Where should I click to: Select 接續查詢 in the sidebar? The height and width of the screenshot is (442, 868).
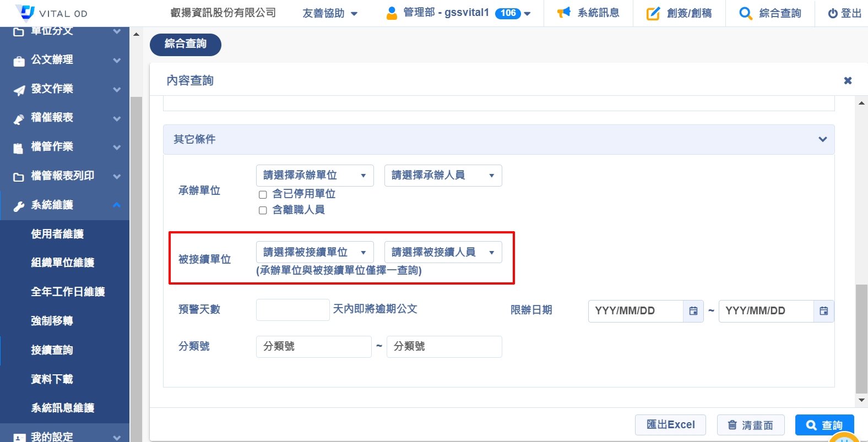[x=52, y=350]
